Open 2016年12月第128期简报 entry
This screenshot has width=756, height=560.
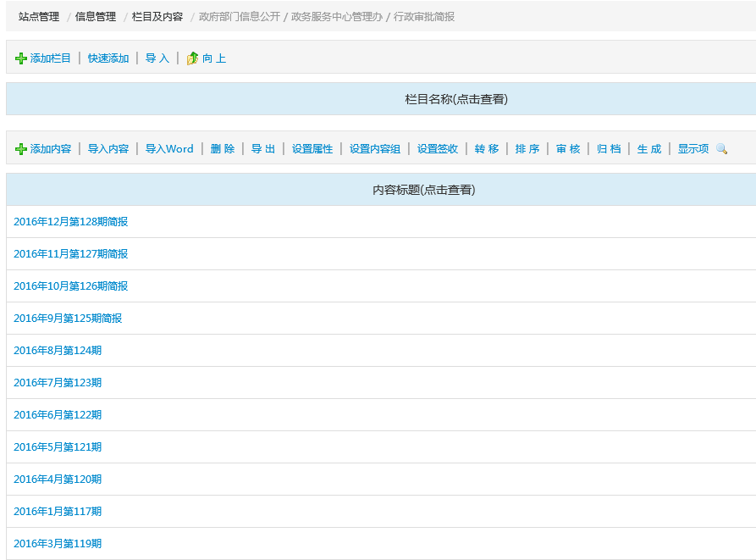71,222
